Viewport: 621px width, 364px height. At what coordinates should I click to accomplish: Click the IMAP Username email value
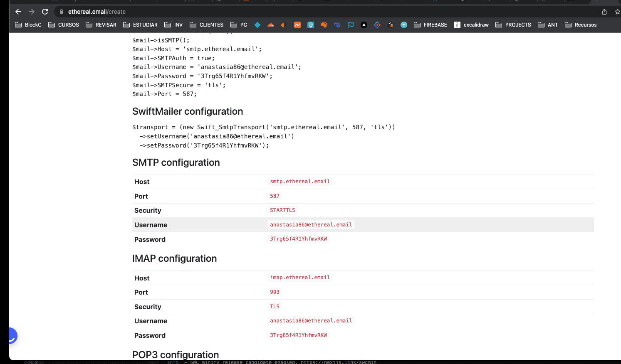coord(311,321)
